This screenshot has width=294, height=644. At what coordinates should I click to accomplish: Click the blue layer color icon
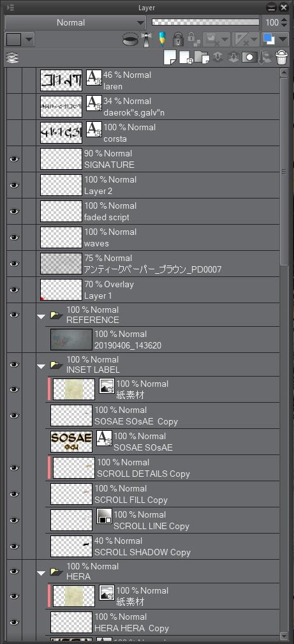pyautogui.click(x=269, y=40)
